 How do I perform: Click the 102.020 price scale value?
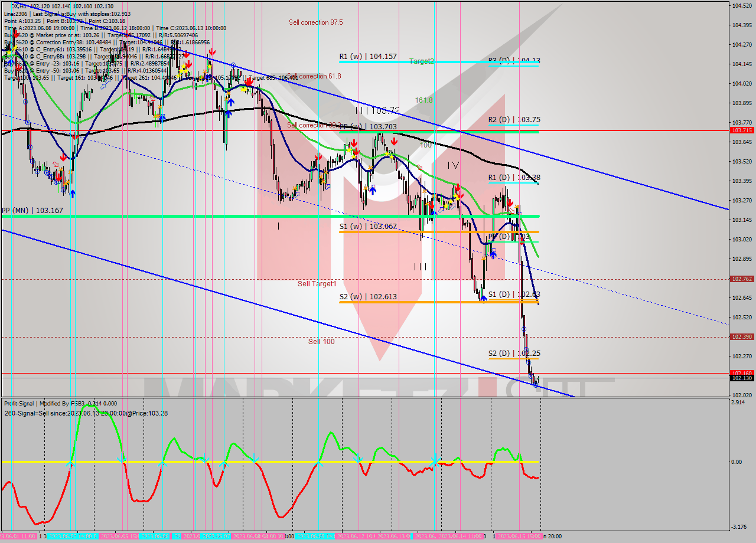point(742,395)
